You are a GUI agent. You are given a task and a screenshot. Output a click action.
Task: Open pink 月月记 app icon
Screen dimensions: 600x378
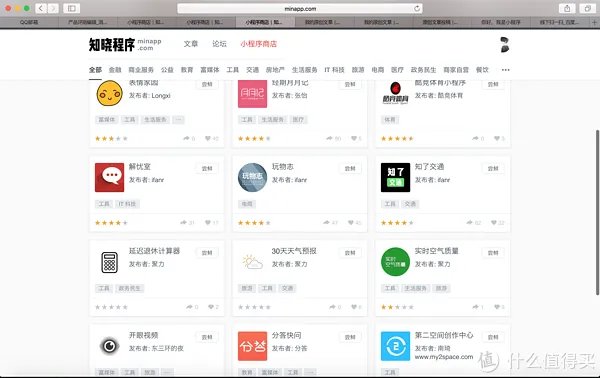[252, 94]
